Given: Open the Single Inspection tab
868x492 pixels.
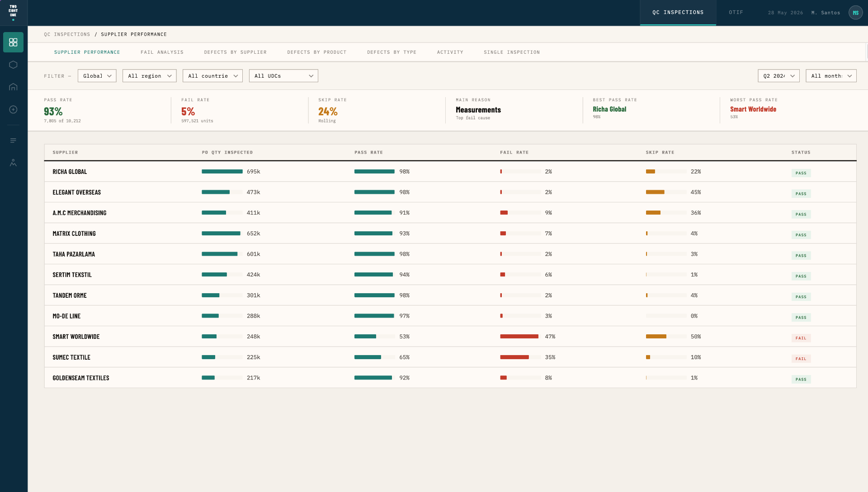Looking at the screenshot, I should pos(511,52).
